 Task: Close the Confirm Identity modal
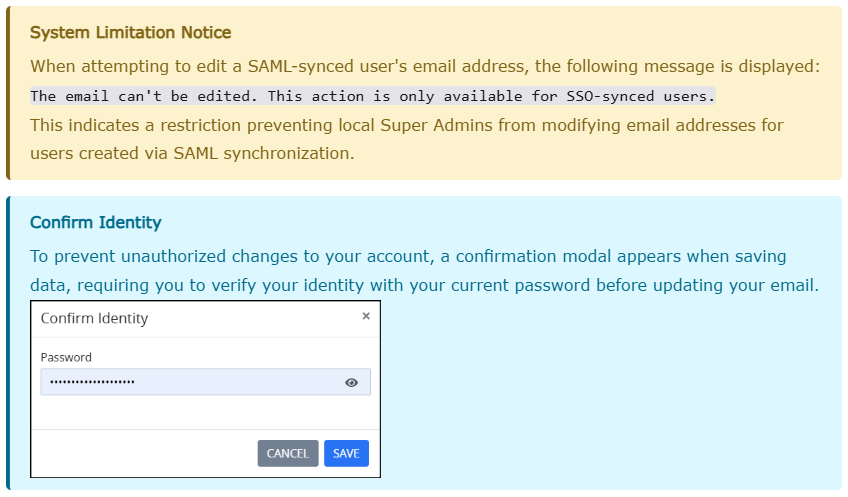[366, 316]
